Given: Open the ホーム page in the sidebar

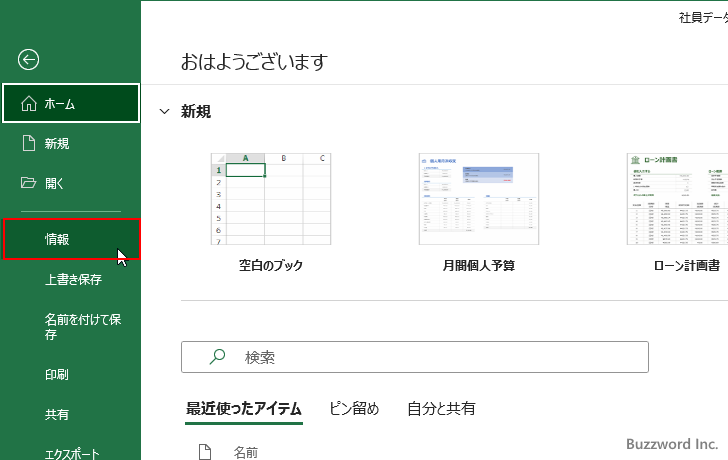Looking at the screenshot, I should tap(71, 103).
